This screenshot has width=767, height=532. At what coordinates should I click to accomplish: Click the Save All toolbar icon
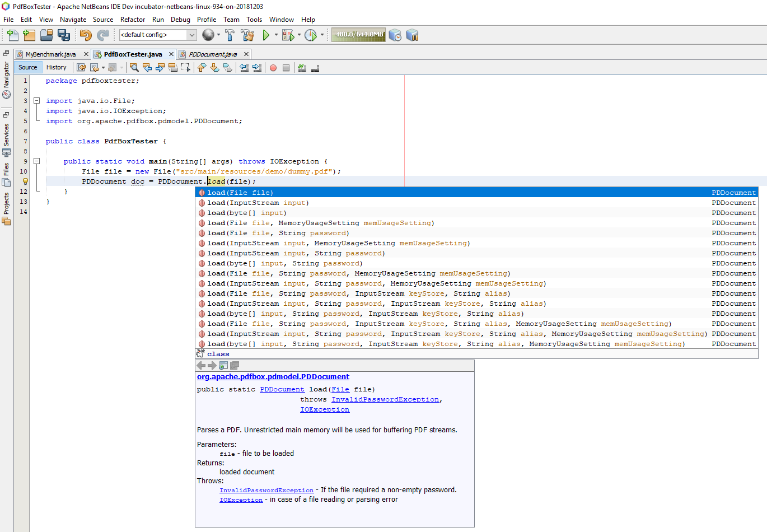click(64, 35)
